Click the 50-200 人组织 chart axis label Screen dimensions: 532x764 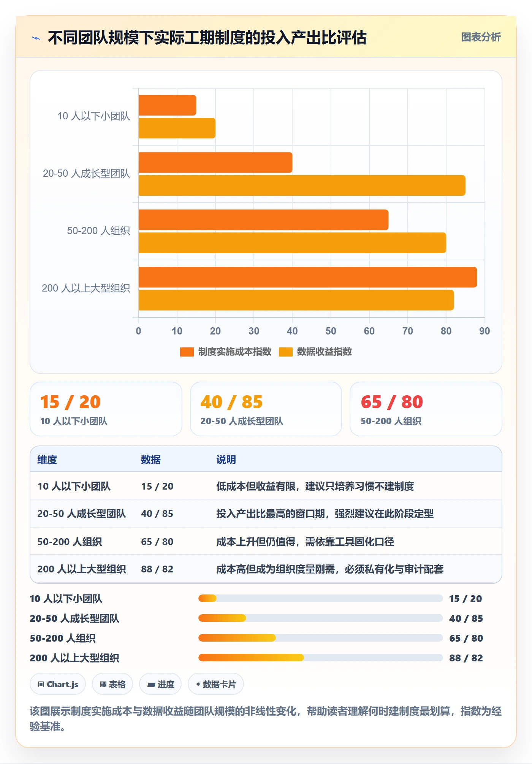(98, 231)
